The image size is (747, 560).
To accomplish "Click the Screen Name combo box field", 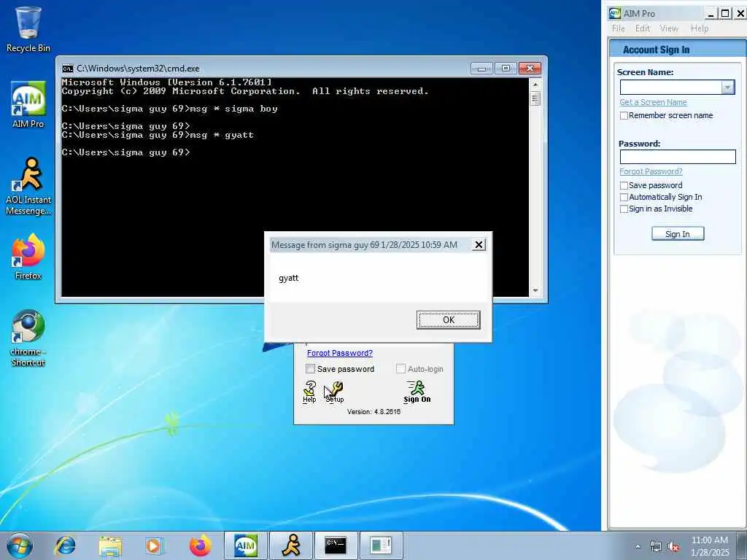I will [671, 87].
